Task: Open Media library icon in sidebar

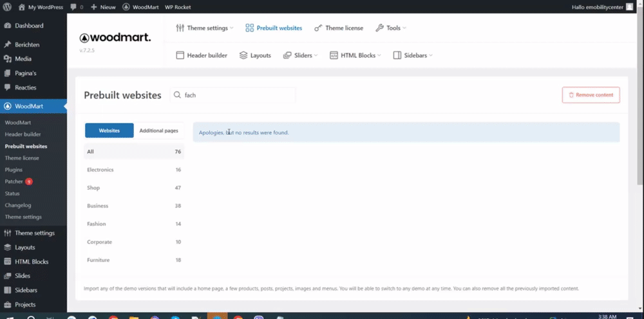Action: [7, 59]
